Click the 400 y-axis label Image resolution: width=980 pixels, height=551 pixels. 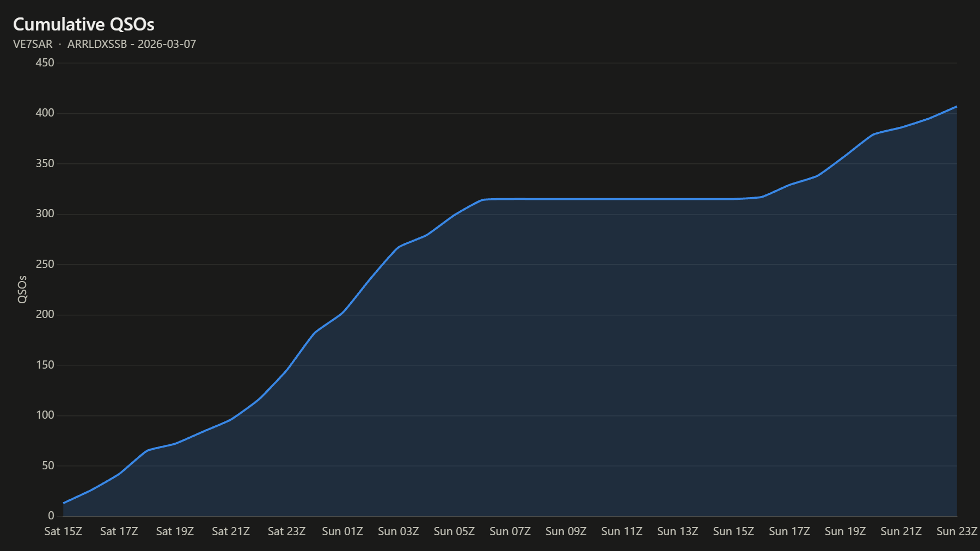click(45, 113)
